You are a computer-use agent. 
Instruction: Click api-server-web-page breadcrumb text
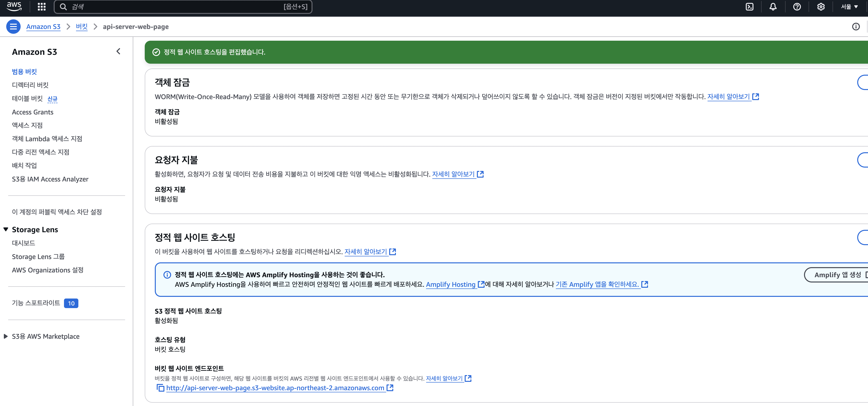pos(136,27)
